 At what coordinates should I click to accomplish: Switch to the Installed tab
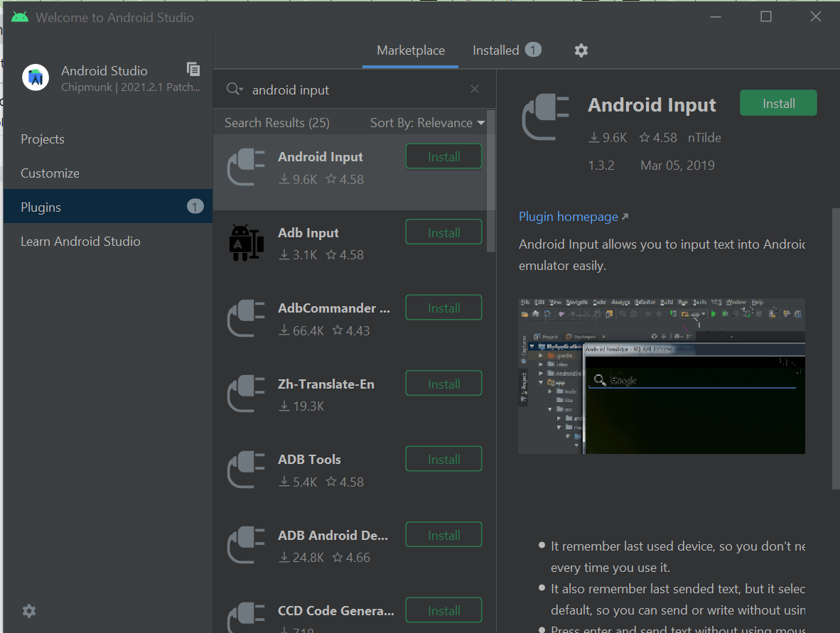[497, 50]
